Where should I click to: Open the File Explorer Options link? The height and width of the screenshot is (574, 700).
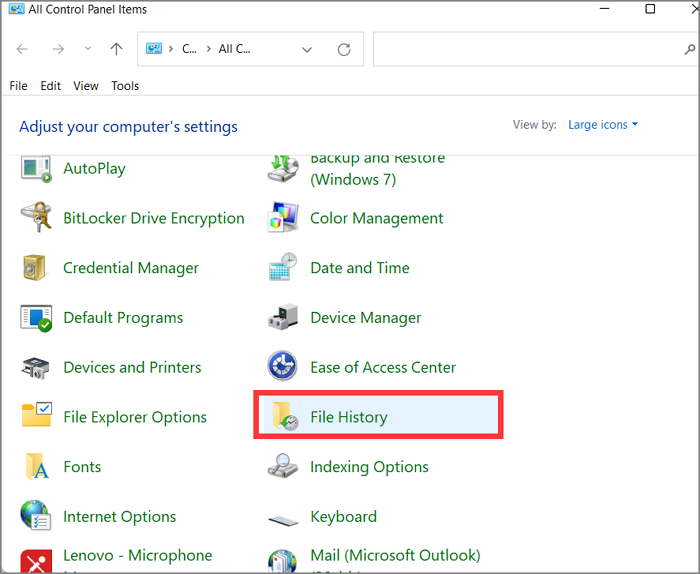coord(135,417)
